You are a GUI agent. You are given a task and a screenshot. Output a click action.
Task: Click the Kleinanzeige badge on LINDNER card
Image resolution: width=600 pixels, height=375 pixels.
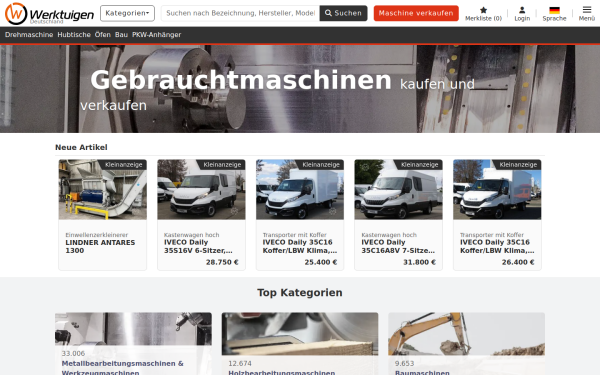coord(124,165)
